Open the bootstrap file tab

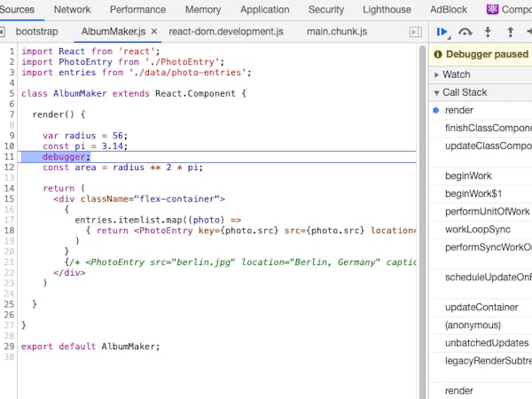coord(36,32)
